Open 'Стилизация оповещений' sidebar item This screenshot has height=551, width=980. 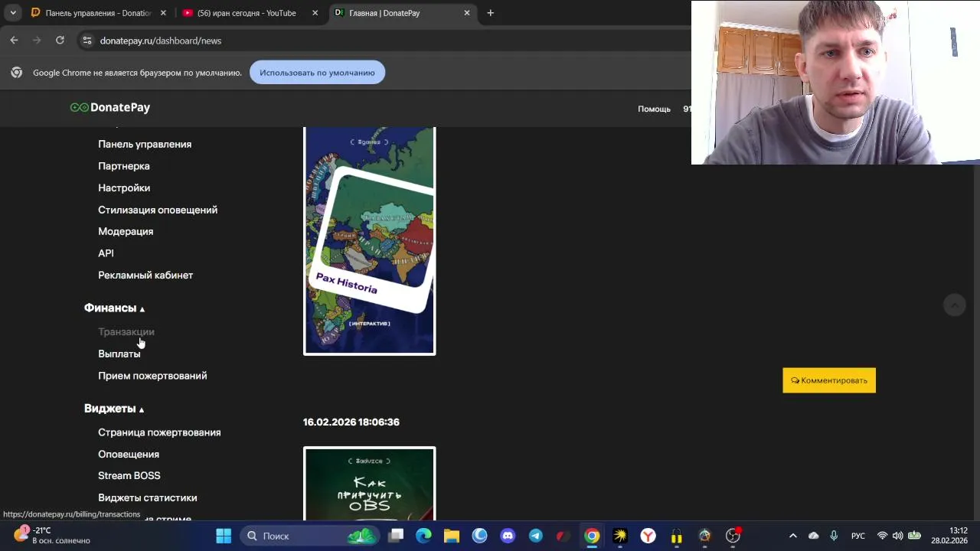coord(158,210)
